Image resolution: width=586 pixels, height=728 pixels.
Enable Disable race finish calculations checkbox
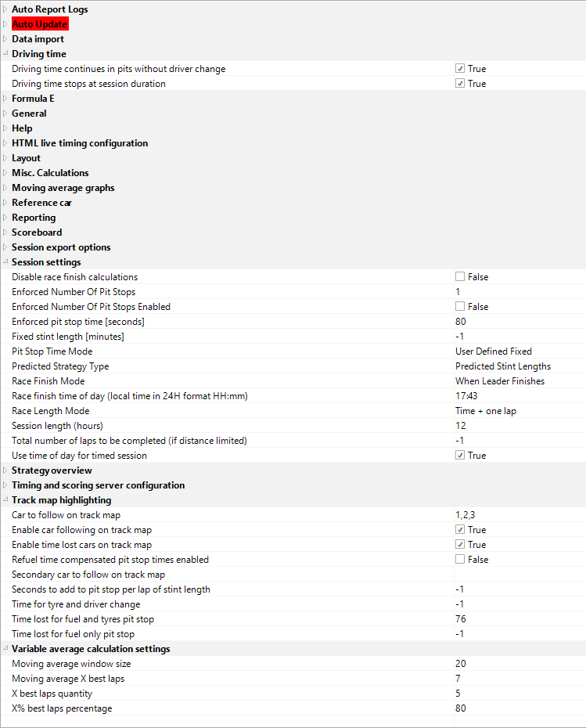460,277
